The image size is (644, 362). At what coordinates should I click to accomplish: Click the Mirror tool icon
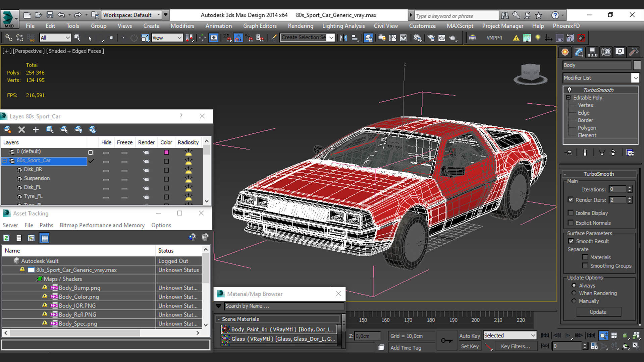click(343, 38)
